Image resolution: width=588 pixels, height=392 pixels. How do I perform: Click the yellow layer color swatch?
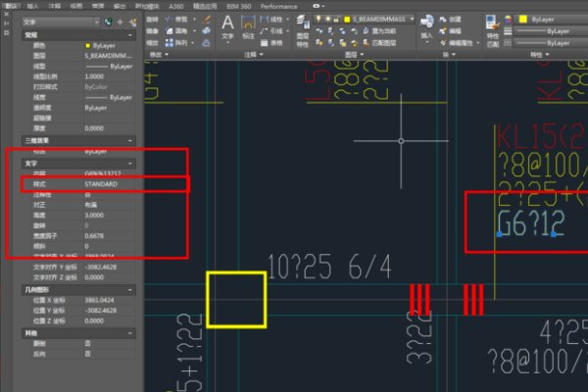[347, 19]
